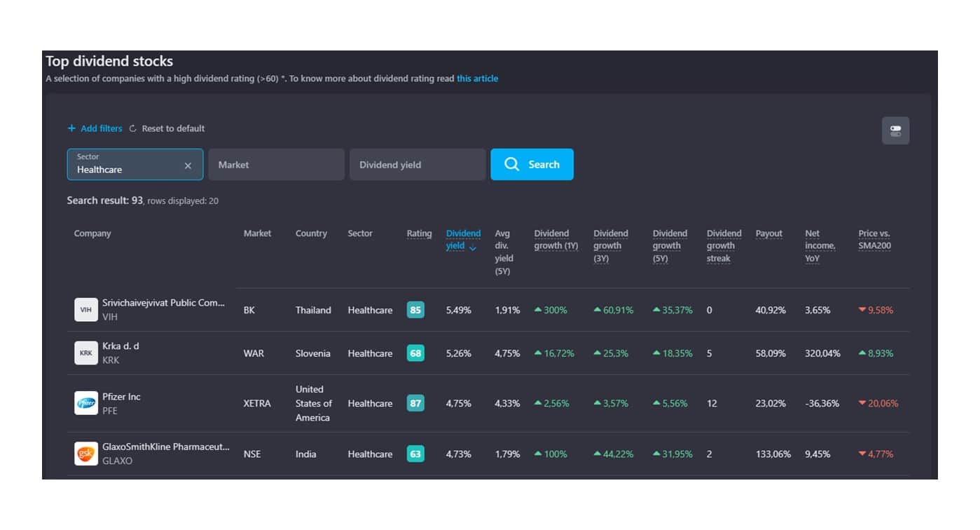Click the VIH company logo icon
Viewport: 980px width, 530px height.
86,309
